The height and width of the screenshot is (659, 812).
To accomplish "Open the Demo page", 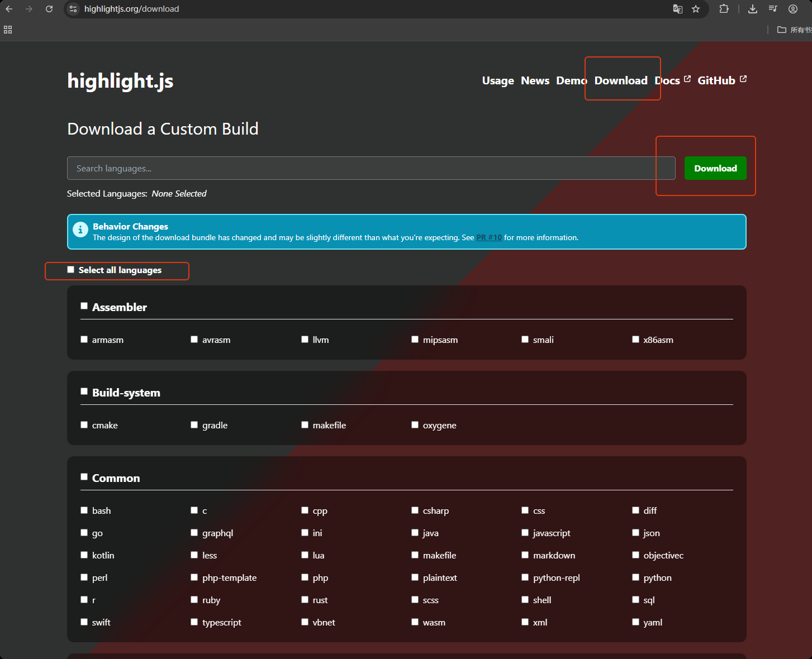I will (x=571, y=80).
